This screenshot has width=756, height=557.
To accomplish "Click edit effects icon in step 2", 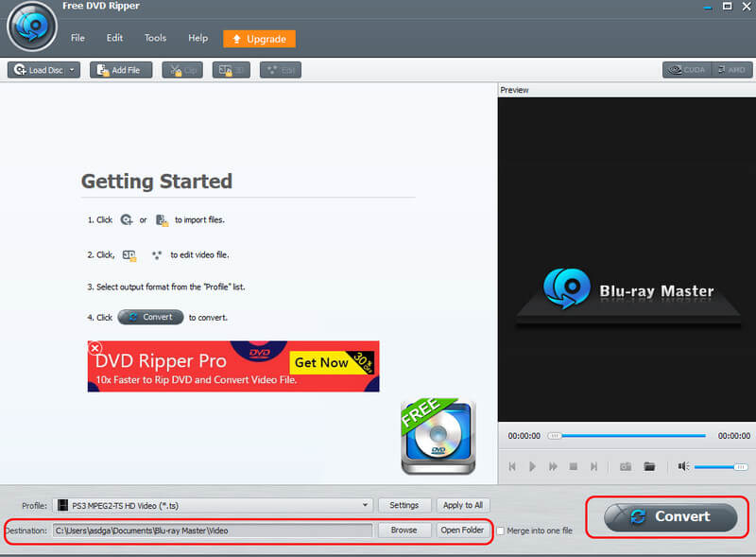I will point(157,254).
